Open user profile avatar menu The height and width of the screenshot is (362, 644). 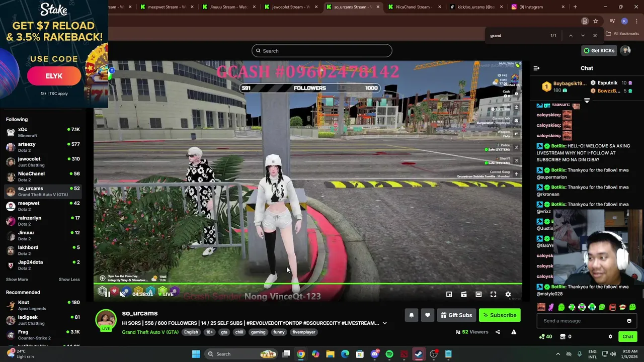pyautogui.click(x=625, y=51)
